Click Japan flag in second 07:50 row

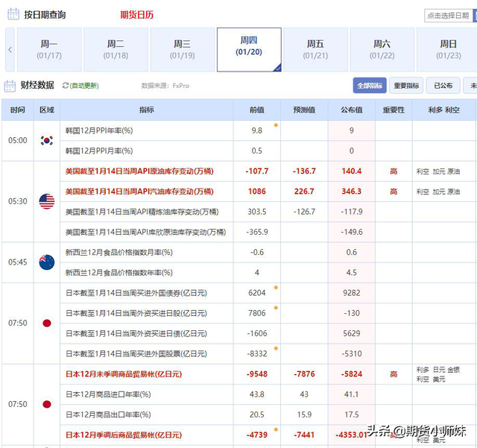tap(47, 404)
